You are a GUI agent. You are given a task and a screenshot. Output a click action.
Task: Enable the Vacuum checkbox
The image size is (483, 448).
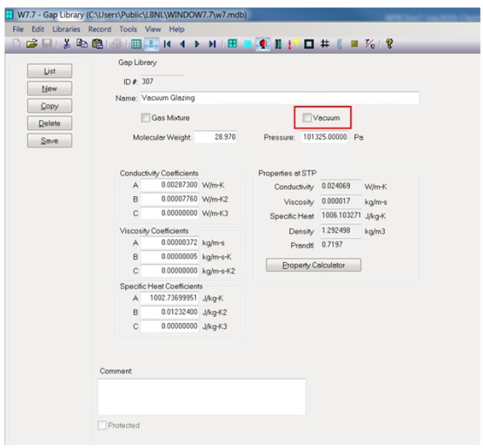coord(307,117)
